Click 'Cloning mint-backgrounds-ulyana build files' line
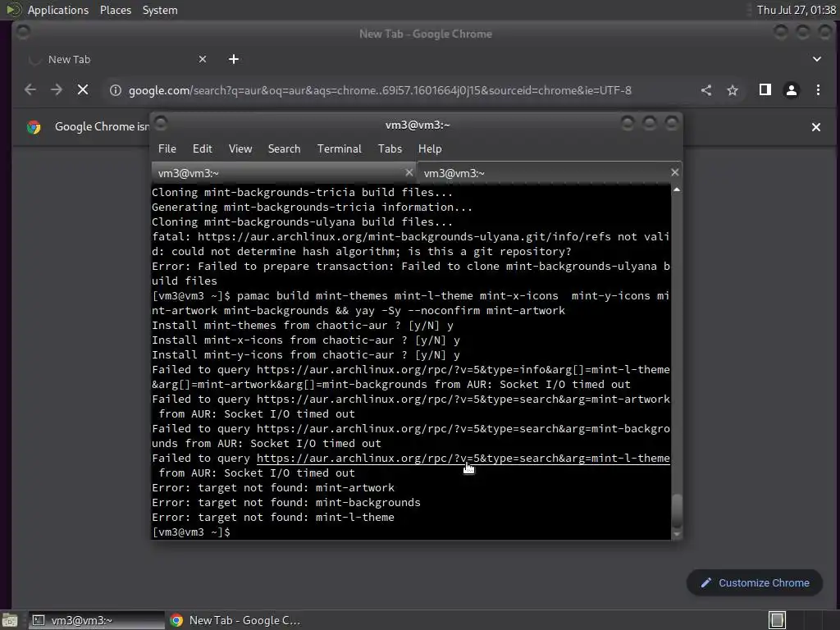Screen dimensions: 840x630 (302, 221)
